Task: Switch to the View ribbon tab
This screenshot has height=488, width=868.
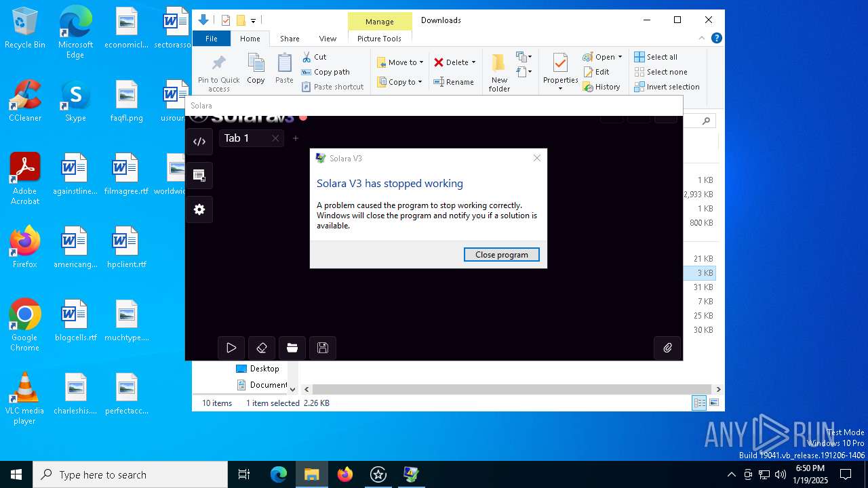Action: (328, 39)
